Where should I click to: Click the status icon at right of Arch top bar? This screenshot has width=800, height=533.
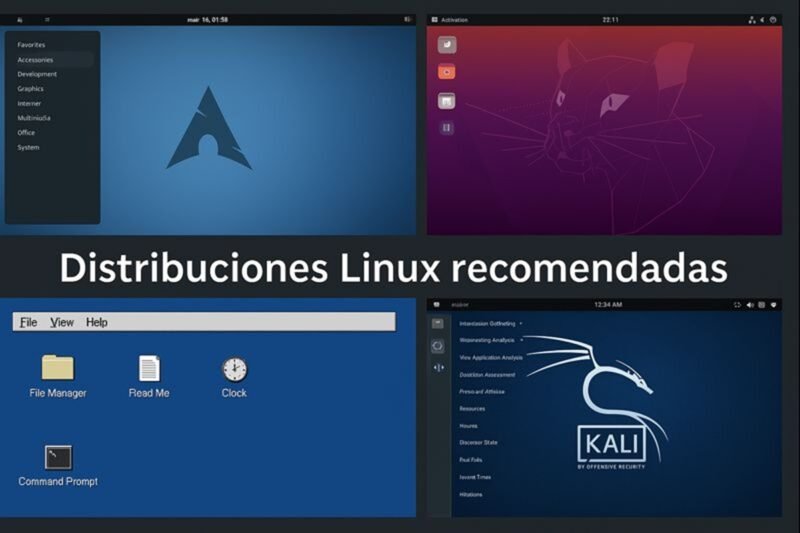point(407,19)
